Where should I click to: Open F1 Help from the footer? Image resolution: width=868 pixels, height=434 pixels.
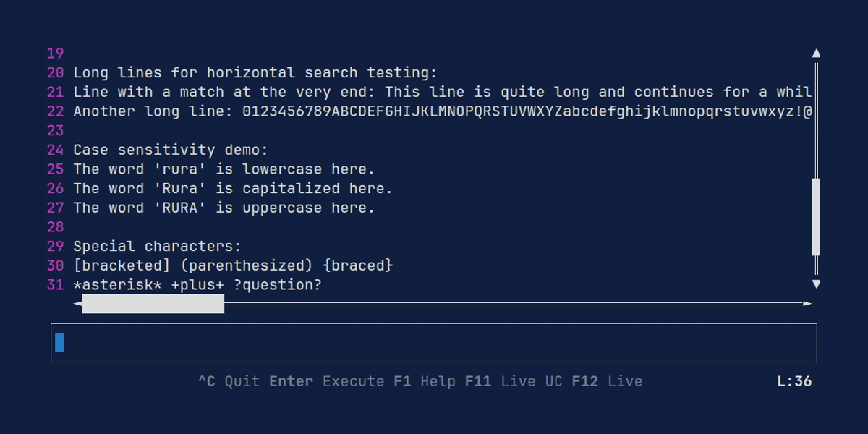pos(425,381)
